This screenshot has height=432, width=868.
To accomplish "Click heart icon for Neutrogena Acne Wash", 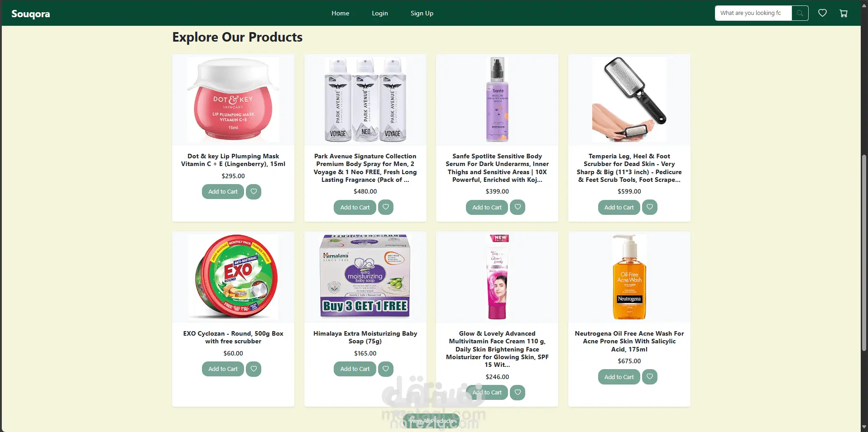I will pyautogui.click(x=650, y=377).
